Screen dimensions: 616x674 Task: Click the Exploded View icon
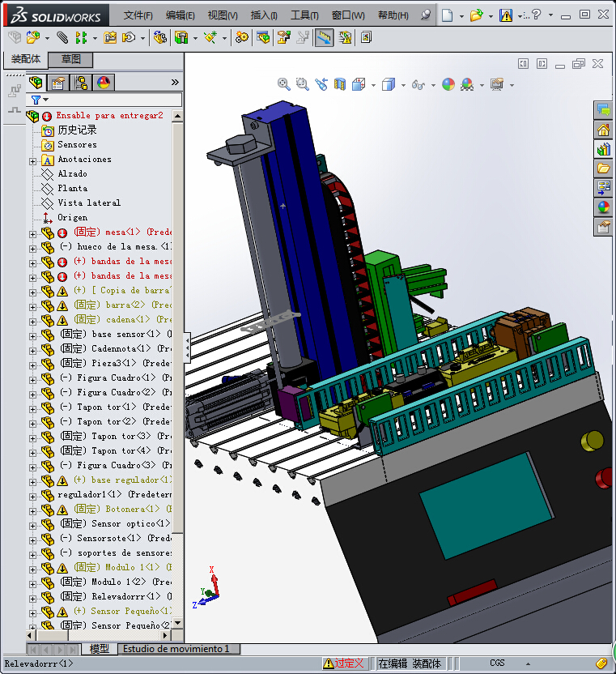pos(283,38)
